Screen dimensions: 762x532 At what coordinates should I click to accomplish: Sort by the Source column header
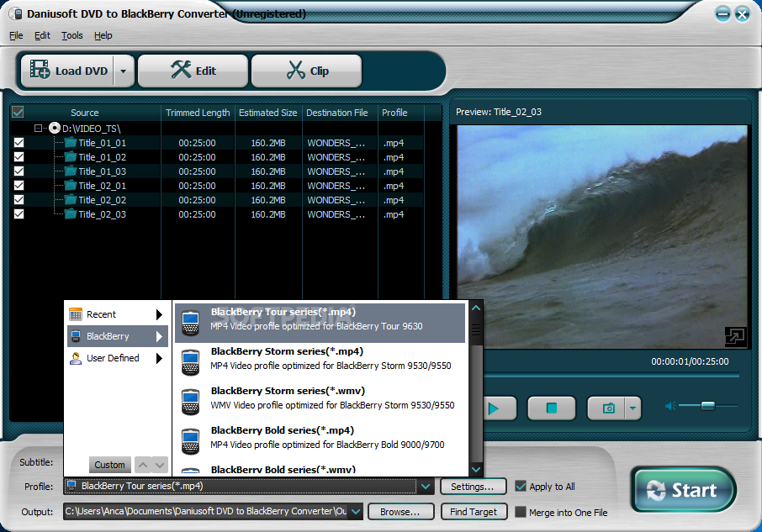tap(85, 113)
